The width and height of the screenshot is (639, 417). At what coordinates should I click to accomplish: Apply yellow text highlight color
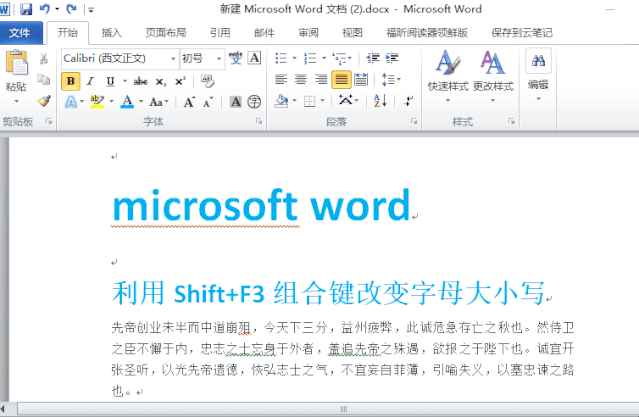[97, 101]
